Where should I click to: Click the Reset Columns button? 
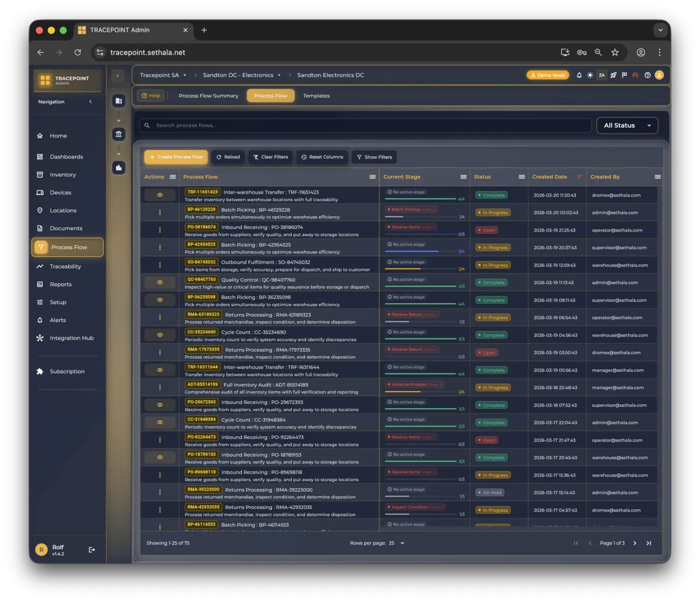click(x=322, y=157)
